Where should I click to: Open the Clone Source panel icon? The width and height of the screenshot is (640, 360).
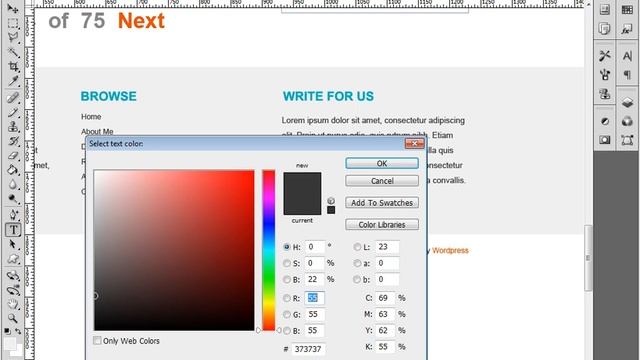[604, 94]
